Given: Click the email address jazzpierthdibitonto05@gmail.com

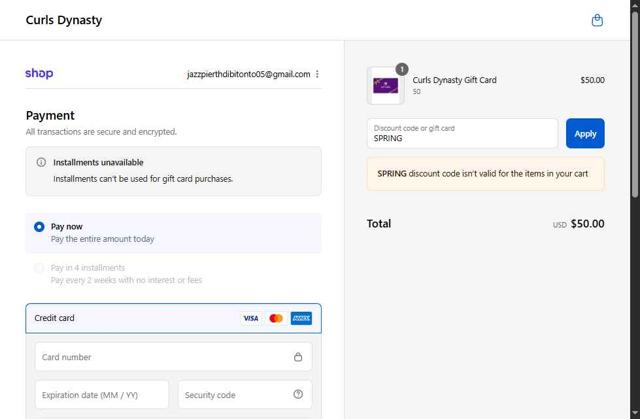Looking at the screenshot, I should pos(249,74).
